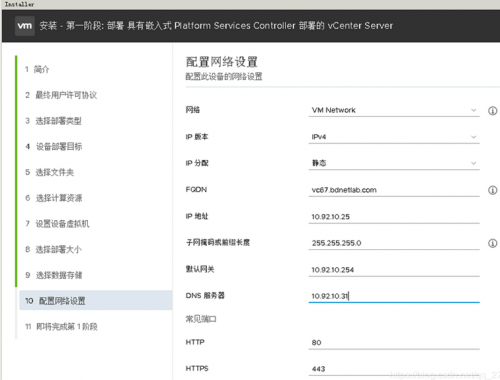Go to step 2 最终用户许可协议
The image size is (500, 380).
pos(61,95)
